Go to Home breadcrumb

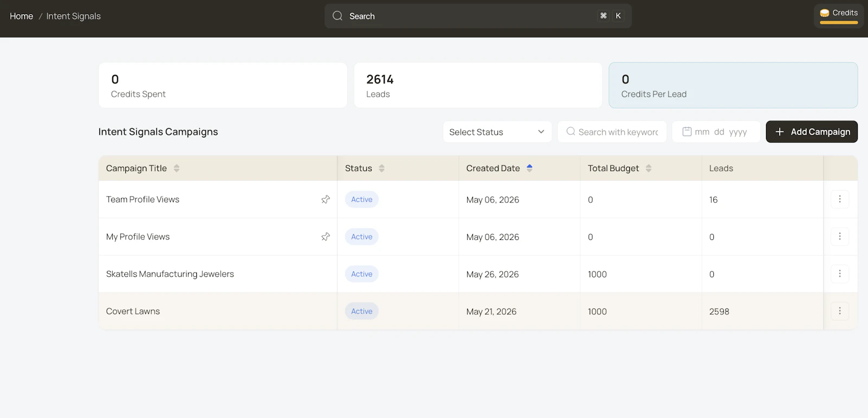click(21, 16)
